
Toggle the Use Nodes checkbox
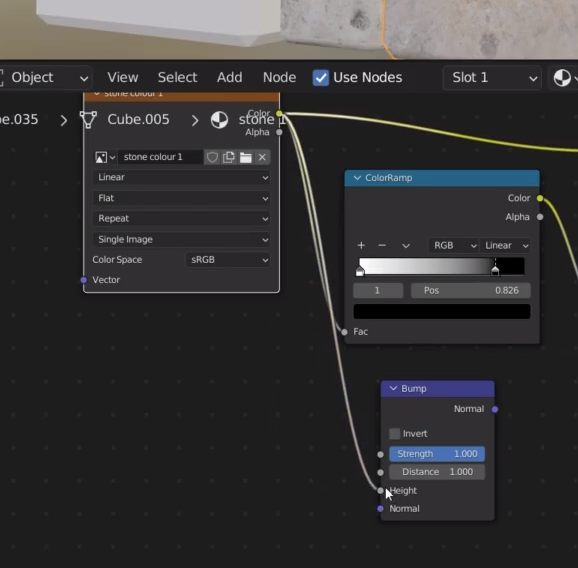pyautogui.click(x=320, y=78)
